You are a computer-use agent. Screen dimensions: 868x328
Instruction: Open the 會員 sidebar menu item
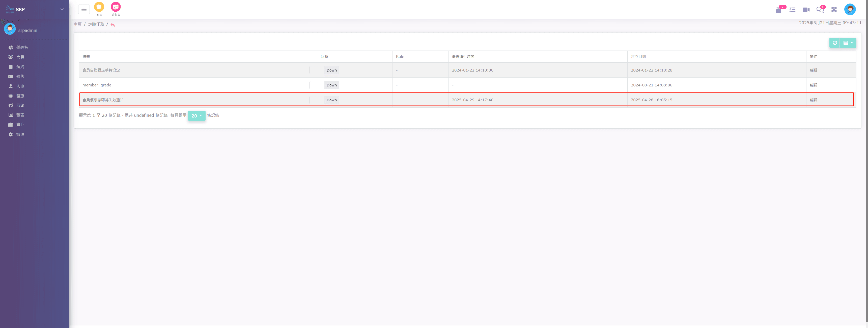pyautogui.click(x=20, y=57)
